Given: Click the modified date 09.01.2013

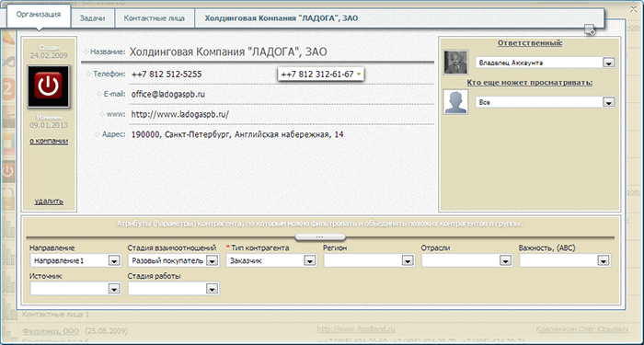Looking at the screenshot, I should (x=49, y=125).
